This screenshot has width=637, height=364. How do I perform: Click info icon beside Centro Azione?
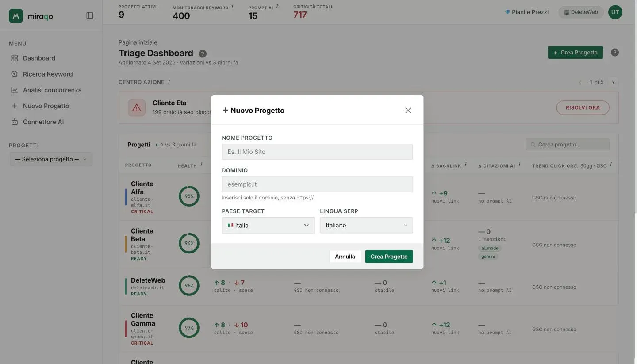tap(169, 82)
